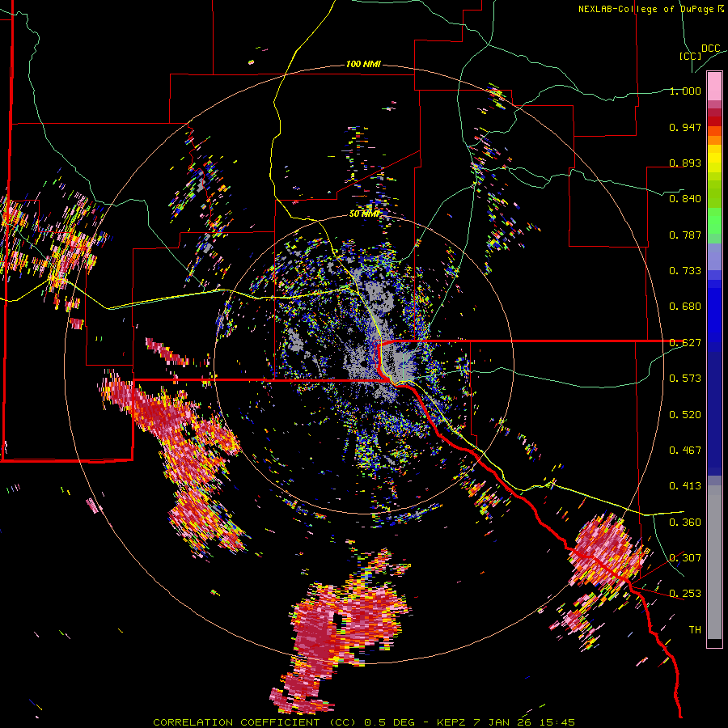This screenshot has height=728, width=728.
Task: Click the 0.787 color scale value
Action: (x=685, y=235)
